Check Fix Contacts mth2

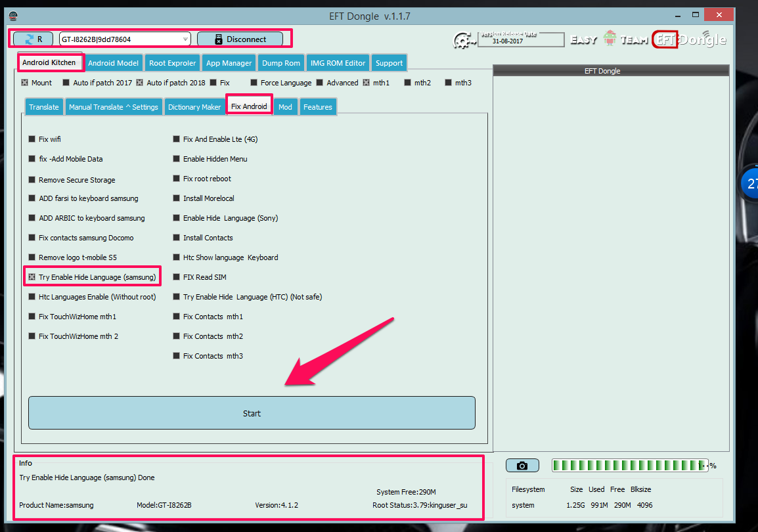pyautogui.click(x=177, y=336)
